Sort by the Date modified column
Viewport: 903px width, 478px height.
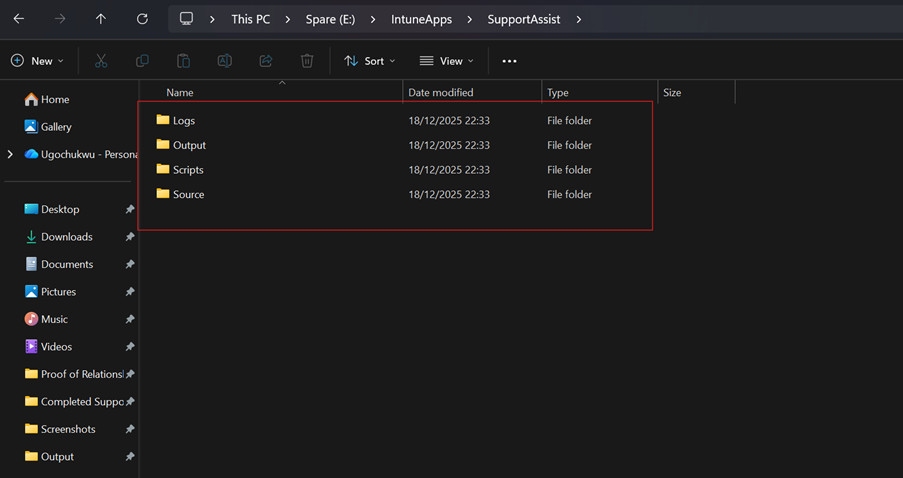(472, 92)
